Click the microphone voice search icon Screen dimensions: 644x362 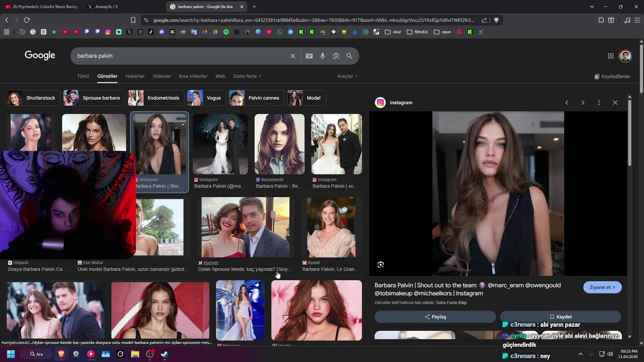323,56
